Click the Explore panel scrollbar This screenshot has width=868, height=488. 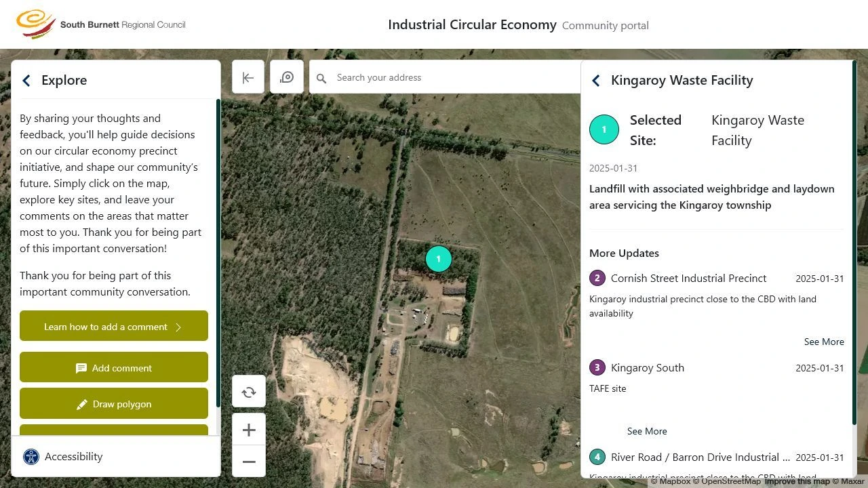click(x=218, y=253)
